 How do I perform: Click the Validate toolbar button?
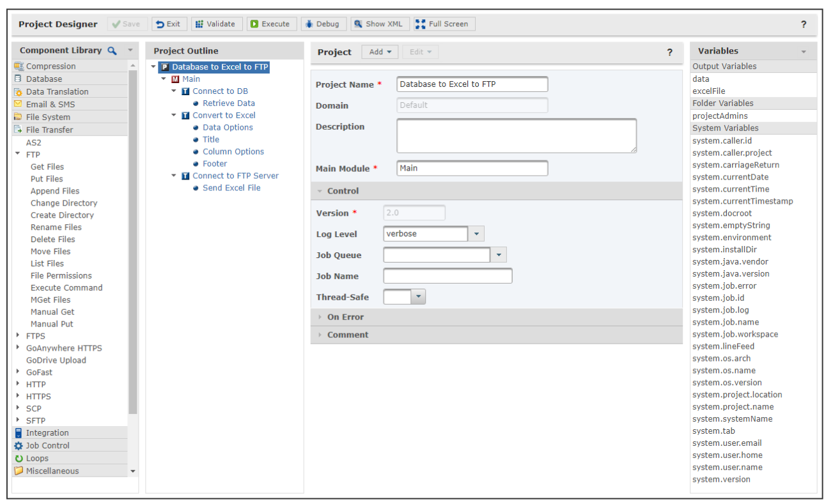(x=216, y=24)
